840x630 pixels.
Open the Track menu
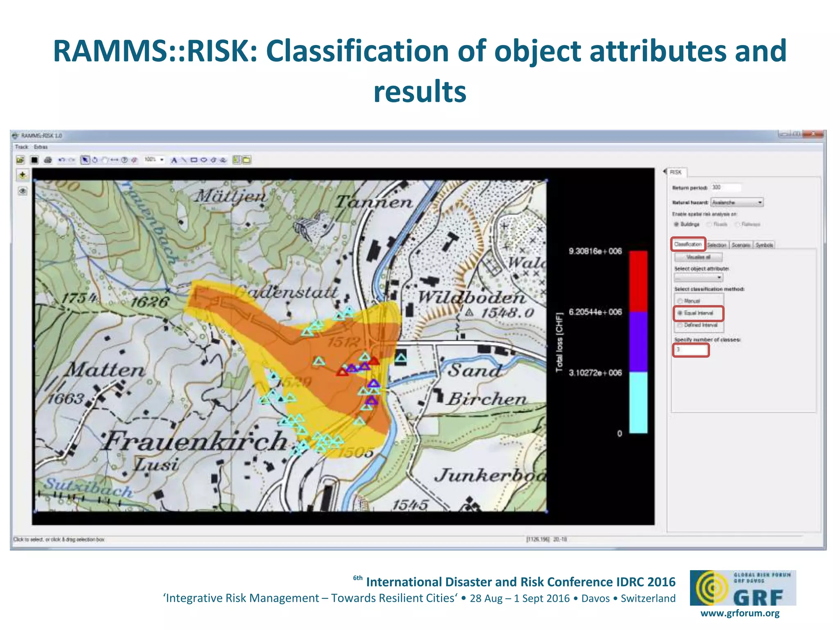coord(22,147)
